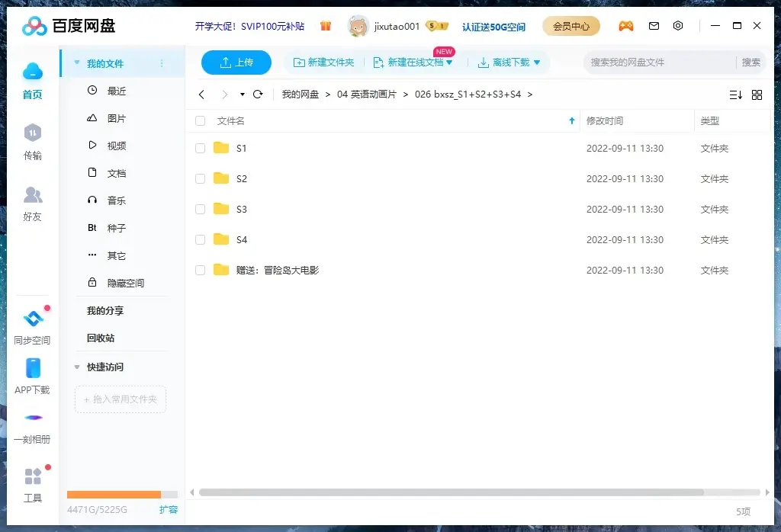The width and height of the screenshot is (781, 532).
Task: Open the 工具 tools icon
Action: point(33,478)
